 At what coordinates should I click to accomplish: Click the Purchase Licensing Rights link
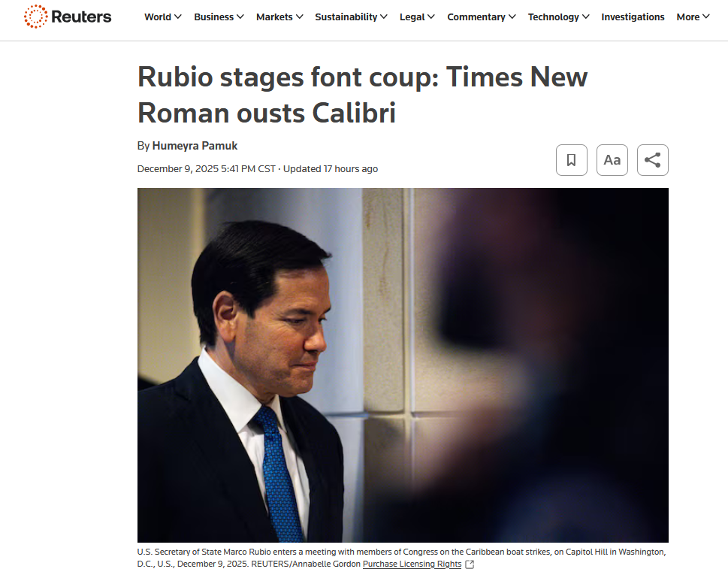(x=412, y=564)
